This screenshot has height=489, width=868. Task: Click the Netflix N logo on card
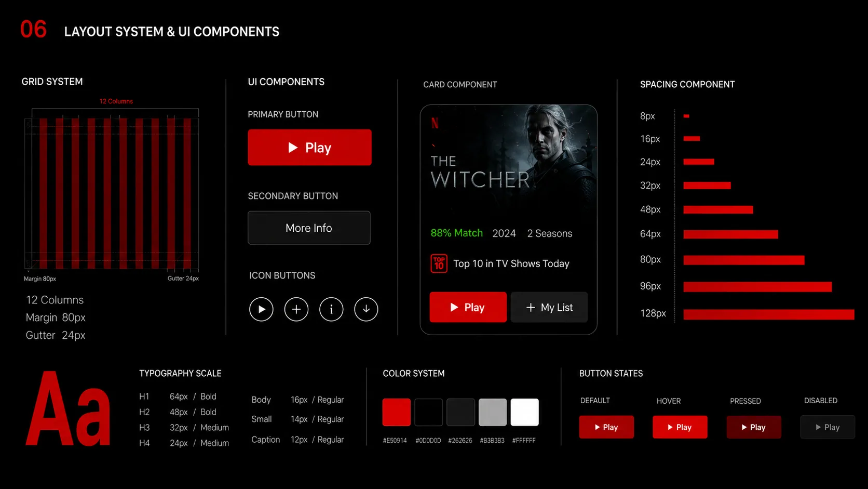435,123
